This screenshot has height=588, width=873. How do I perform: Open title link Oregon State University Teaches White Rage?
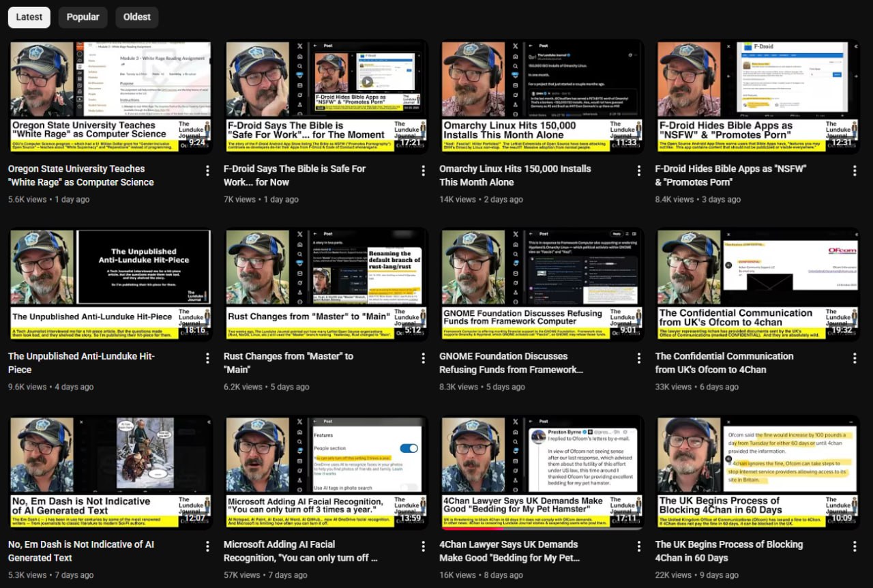click(x=81, y=175)
